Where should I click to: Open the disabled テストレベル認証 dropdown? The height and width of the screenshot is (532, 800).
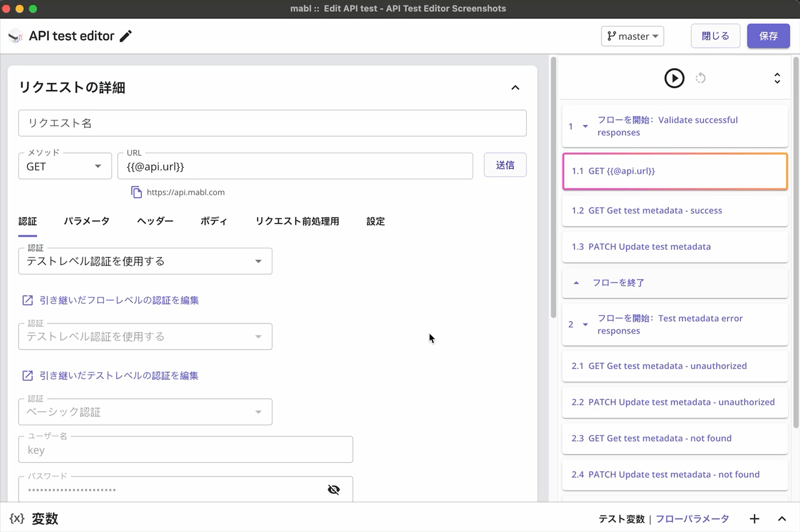(x=146, y=337)
